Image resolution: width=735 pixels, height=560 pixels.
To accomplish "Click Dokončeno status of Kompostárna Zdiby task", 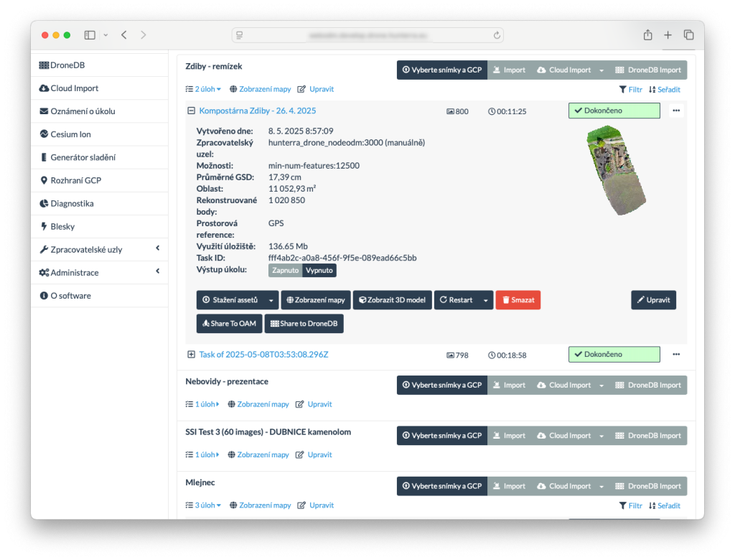I will point(614,111).
